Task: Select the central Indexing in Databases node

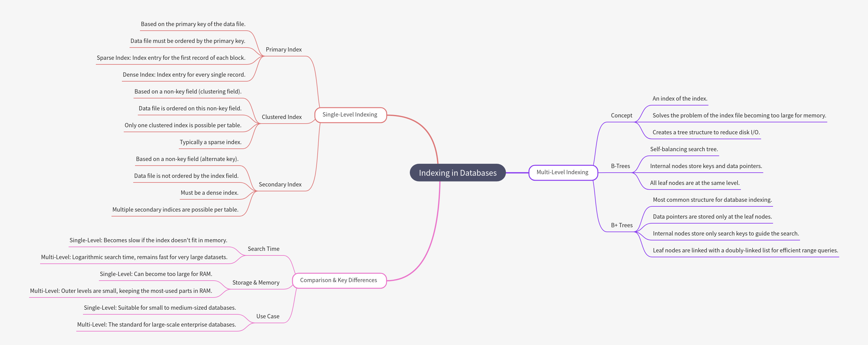Action: pyautogui.click(x=457, y=173)
